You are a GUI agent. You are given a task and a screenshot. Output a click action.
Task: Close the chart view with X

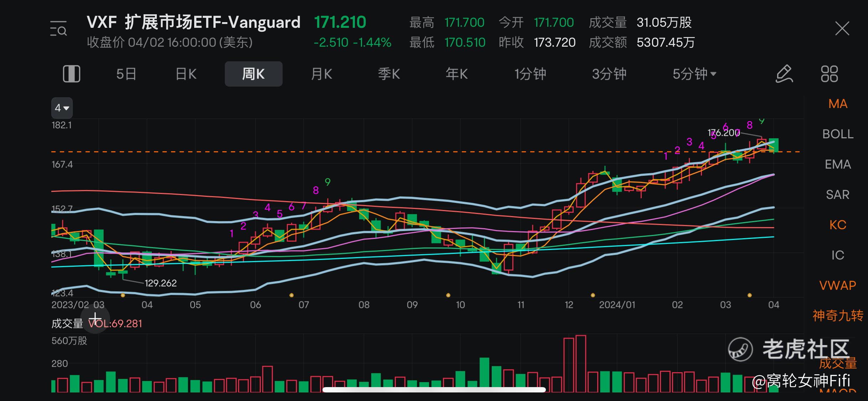point(842,29)
